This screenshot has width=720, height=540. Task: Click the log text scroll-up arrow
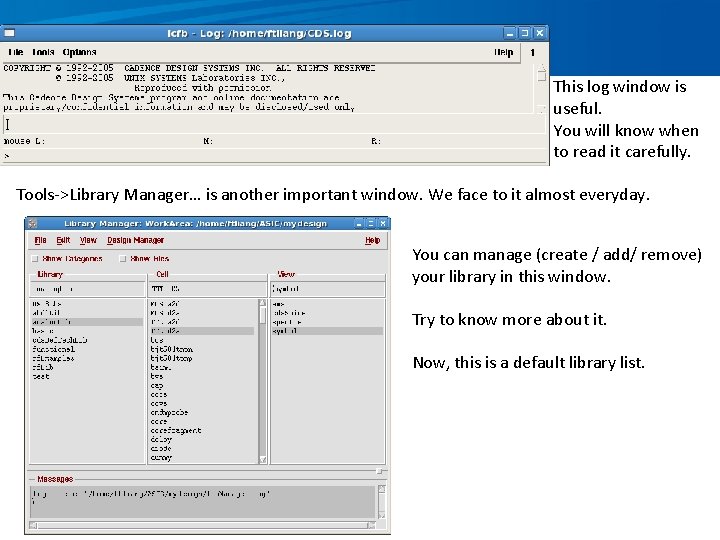click(x=542, y=67)
